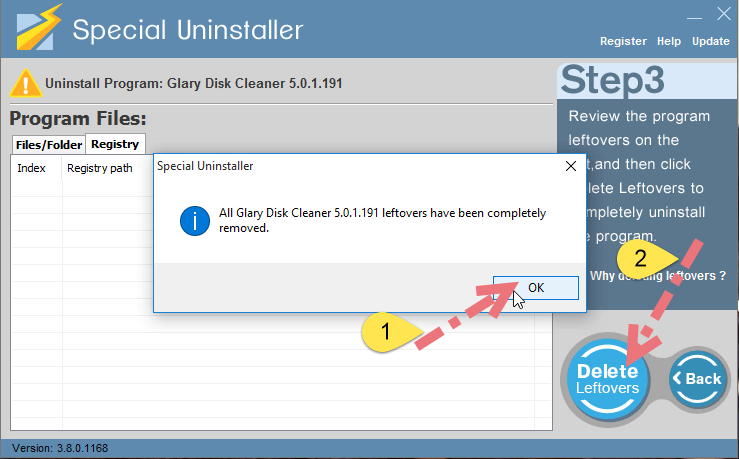This screenshot has height=459, width=739.
Task: Click the Step3 heading banner
Action: point(647,81)
